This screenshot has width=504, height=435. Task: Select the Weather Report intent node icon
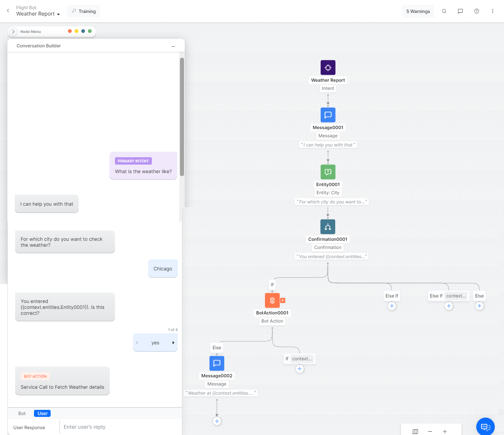click(328, 67)
